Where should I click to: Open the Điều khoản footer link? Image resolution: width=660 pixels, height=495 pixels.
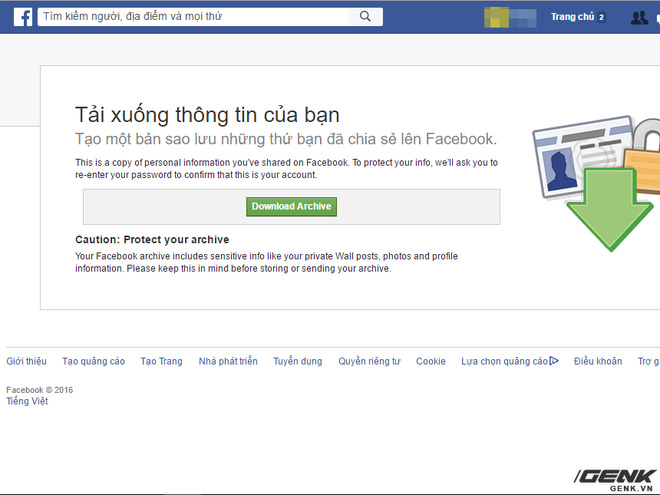[598, 361]
